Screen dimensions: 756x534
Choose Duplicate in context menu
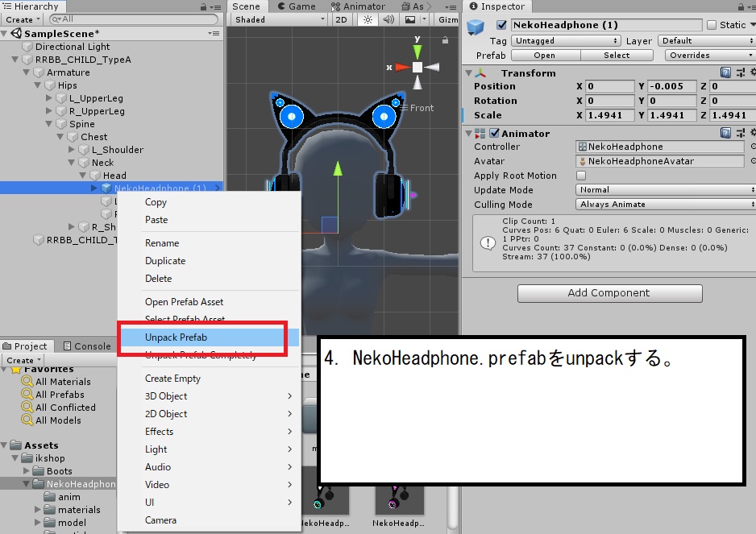pos(209,261)
